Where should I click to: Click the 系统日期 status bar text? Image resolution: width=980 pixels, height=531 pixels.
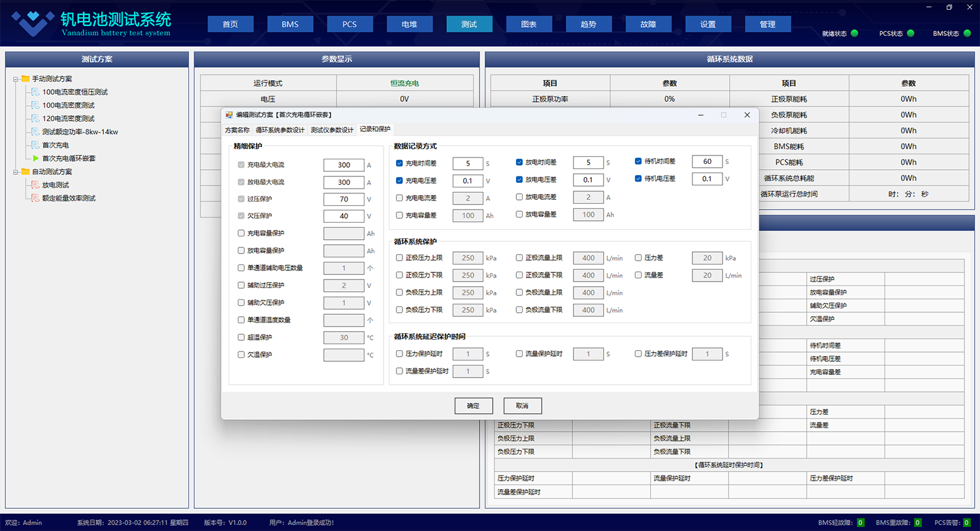(x=133, y=523)
